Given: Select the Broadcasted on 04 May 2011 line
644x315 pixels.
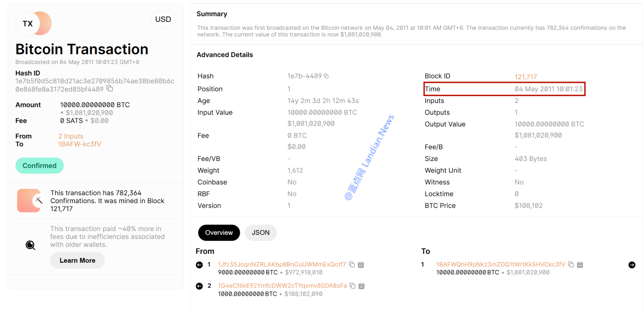Looking at the screenshot, I should pyautogui.click(x=77, y=62).
